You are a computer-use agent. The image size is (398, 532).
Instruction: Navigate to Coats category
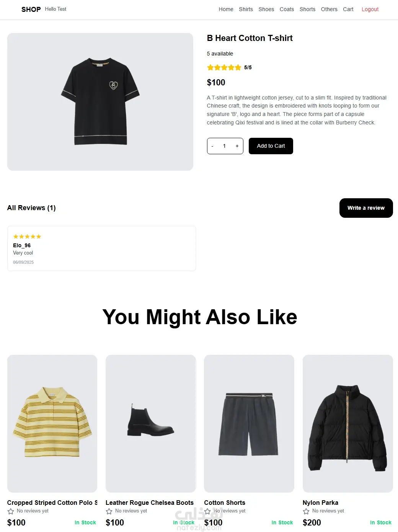point(287,9)
